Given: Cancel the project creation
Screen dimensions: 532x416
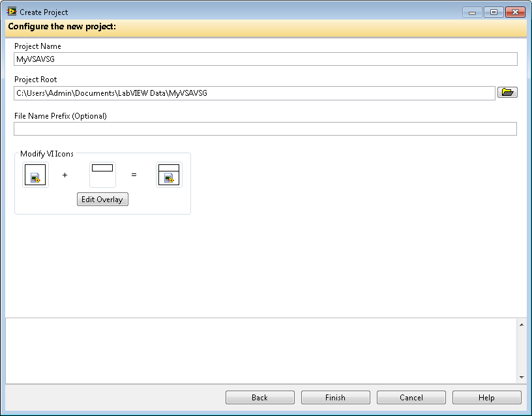Looking at the screenshot, I should 411,398.
